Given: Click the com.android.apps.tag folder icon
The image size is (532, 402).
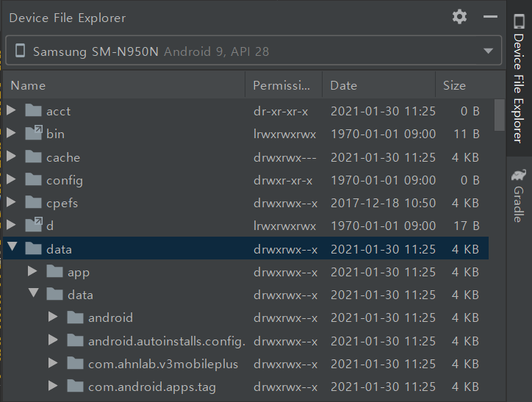Looking at the screenshot, I should 76,387.
